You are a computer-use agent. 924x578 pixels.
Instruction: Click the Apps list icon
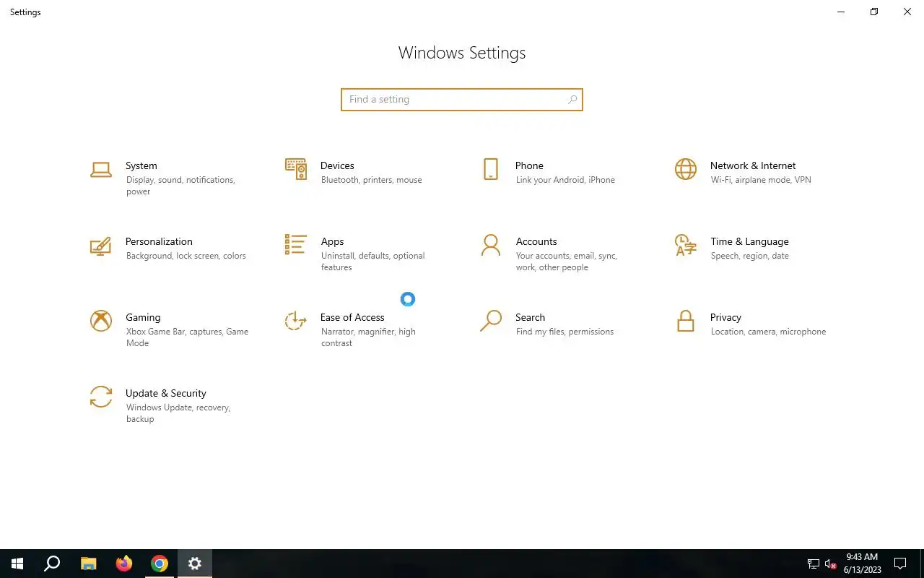(296, 244)
